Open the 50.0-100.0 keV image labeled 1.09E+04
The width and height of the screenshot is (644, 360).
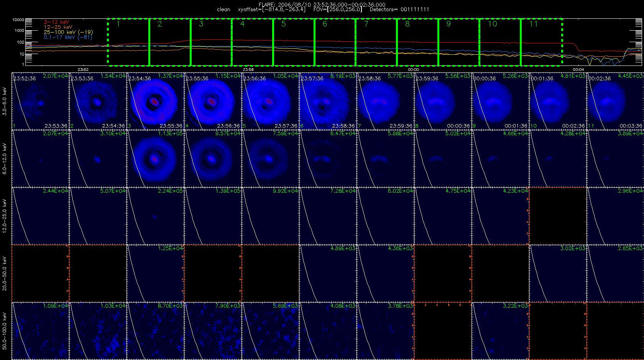tap(41, 331)
